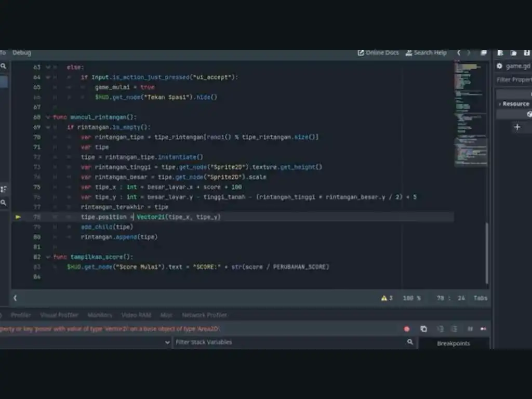The height and width of the screenshot is (399, 532).
Task: Open Search Help
Action: (x=426, y=52)
